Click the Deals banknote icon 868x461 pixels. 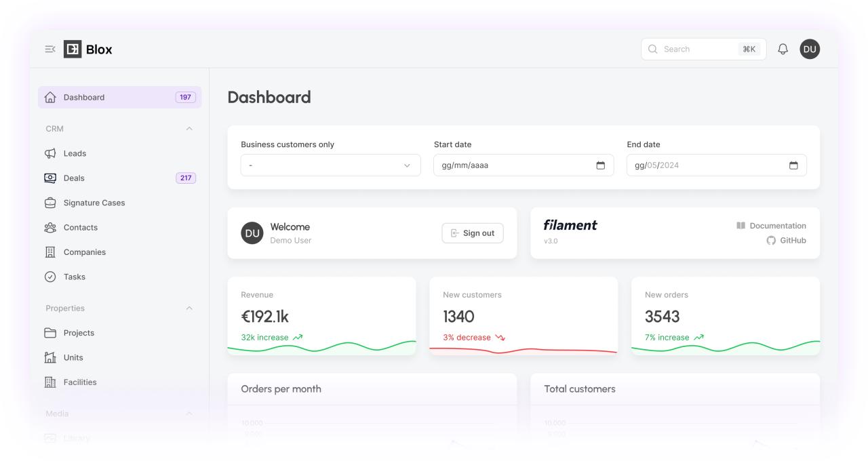pos(50,178)
